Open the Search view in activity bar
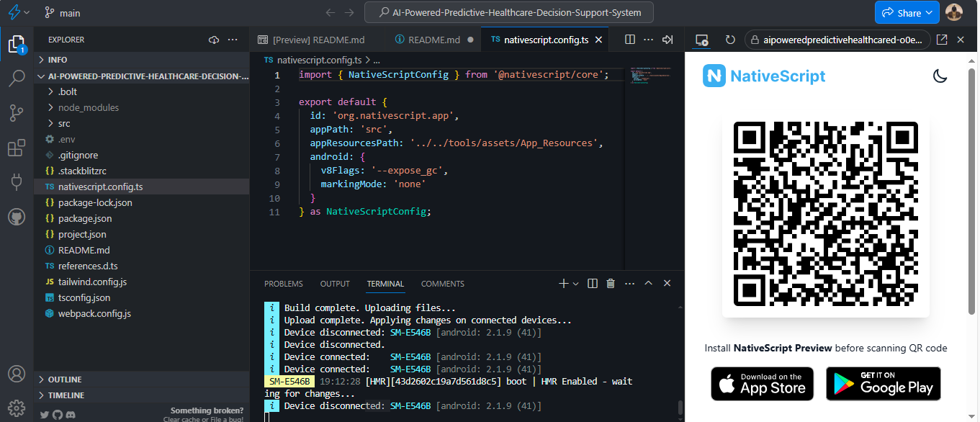Image resolution: width=980 pixels, height=422 pixels. (17, 78)
